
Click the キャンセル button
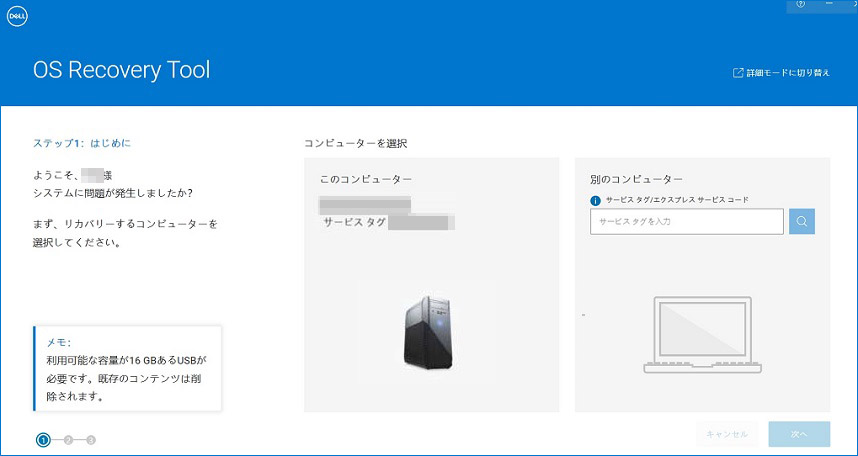[727, 434]
